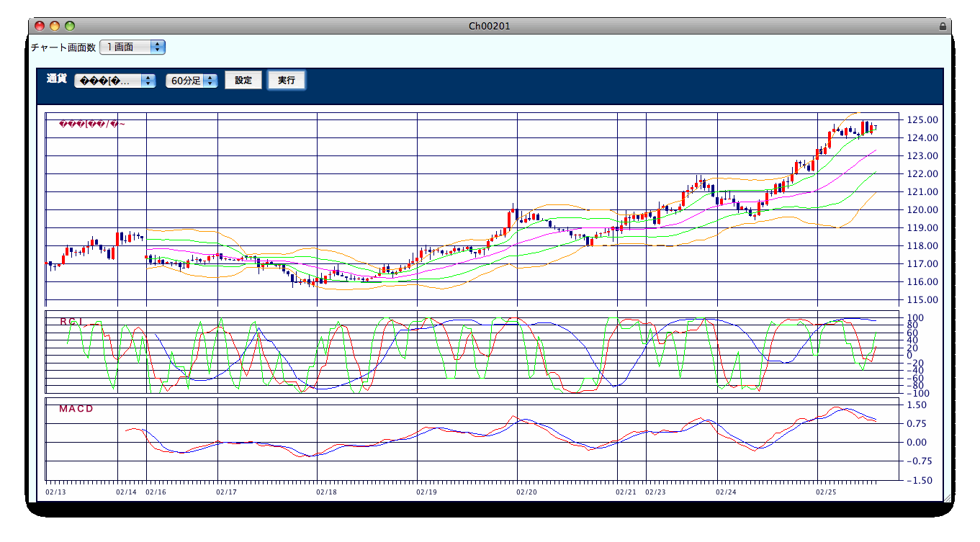Click the 実行 button
This screenshot has height=542, width=980.
coord(287,81)
